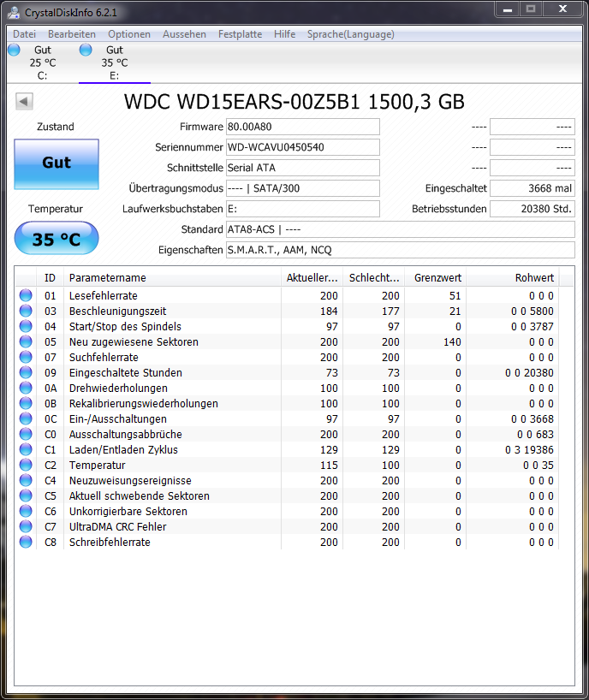Click the status icon for Drehwiederholungen
The height and width of the screenshot is (700, 589).
click(x=26, y=388)
